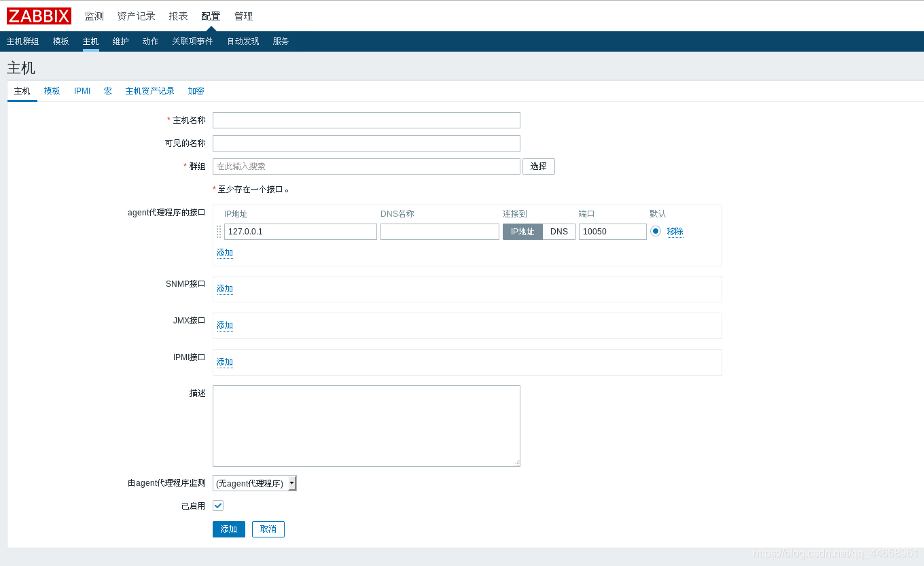This screenshot has width=924, height=566.
Task: Switch to the 主机 form tab
Action: [x=22, y=91]
